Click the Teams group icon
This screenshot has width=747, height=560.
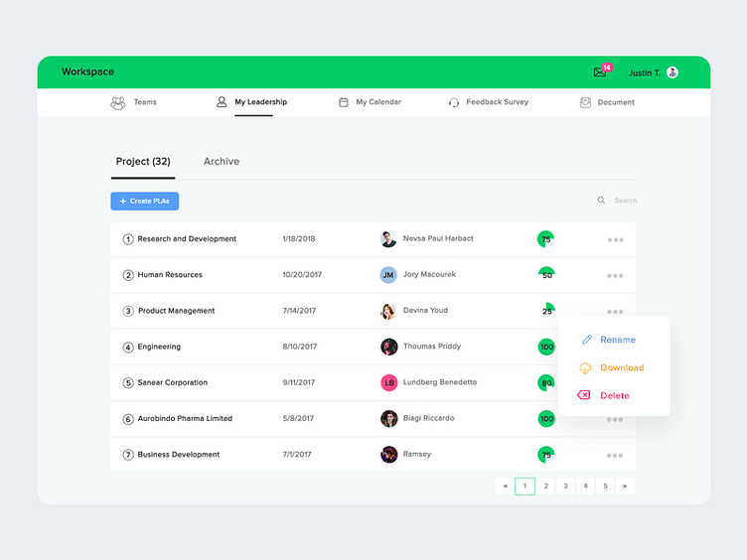pyautogui.click(x=118, y=102)
